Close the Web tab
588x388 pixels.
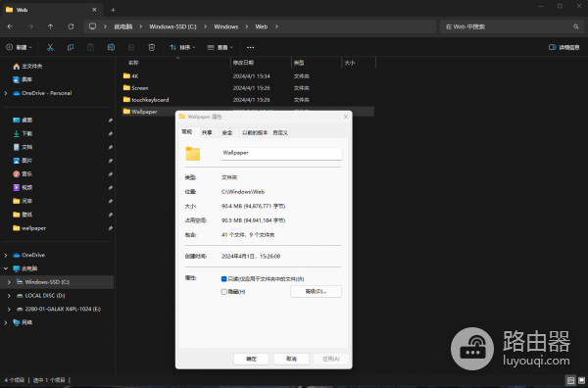click(x=94, y=10)
